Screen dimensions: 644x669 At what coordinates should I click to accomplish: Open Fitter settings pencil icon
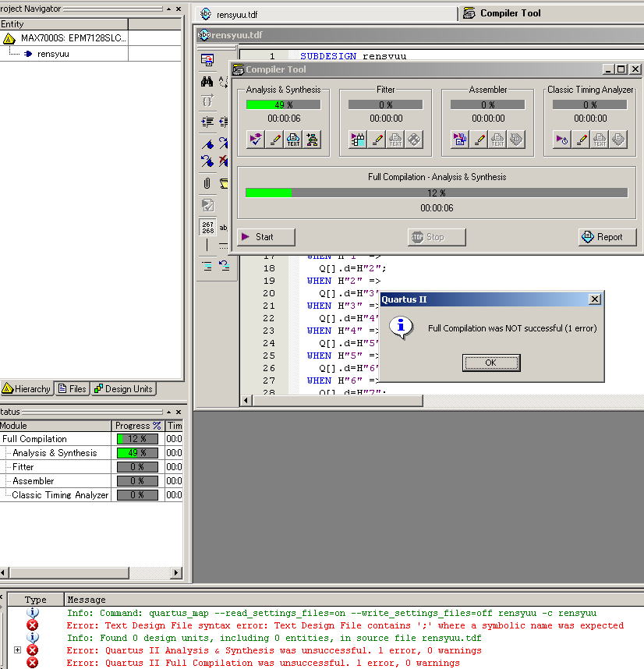(x=377, y=140)
